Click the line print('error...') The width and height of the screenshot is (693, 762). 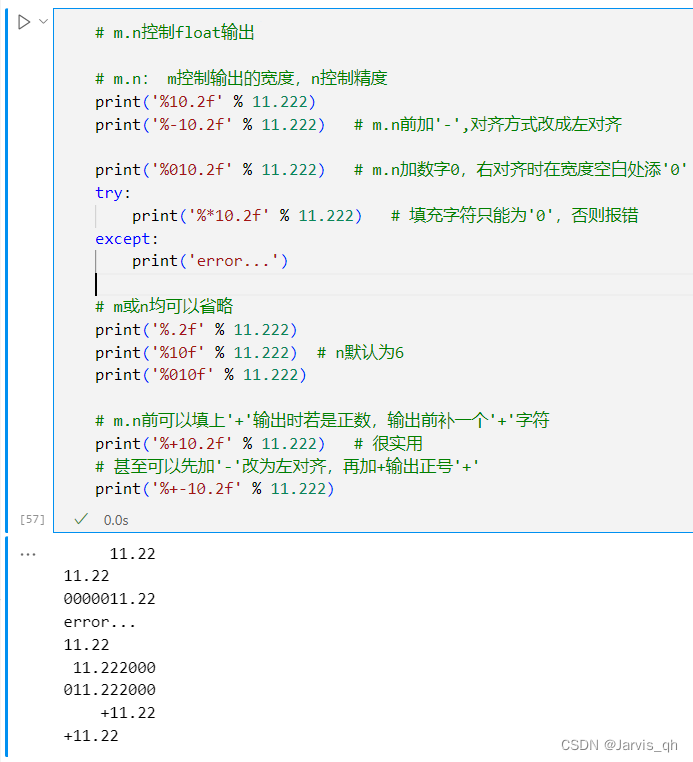[210, 261]
